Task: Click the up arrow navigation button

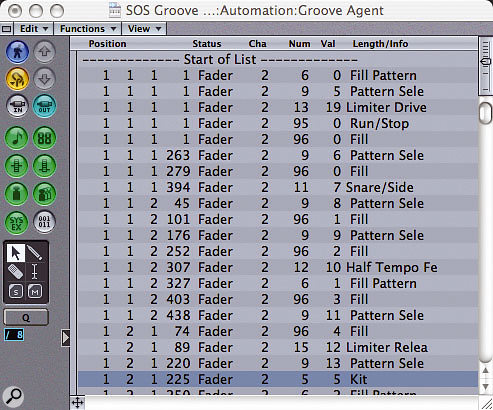Action: 44,52
